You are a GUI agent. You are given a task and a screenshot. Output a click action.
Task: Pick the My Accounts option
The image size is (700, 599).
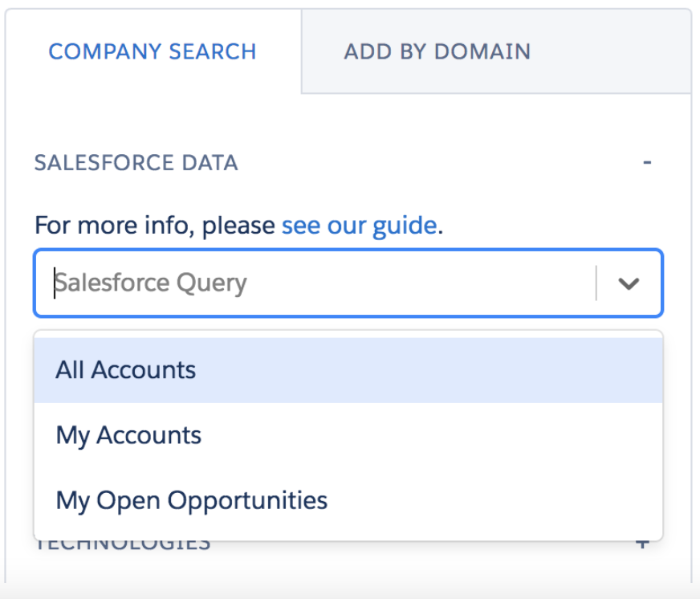348,435
